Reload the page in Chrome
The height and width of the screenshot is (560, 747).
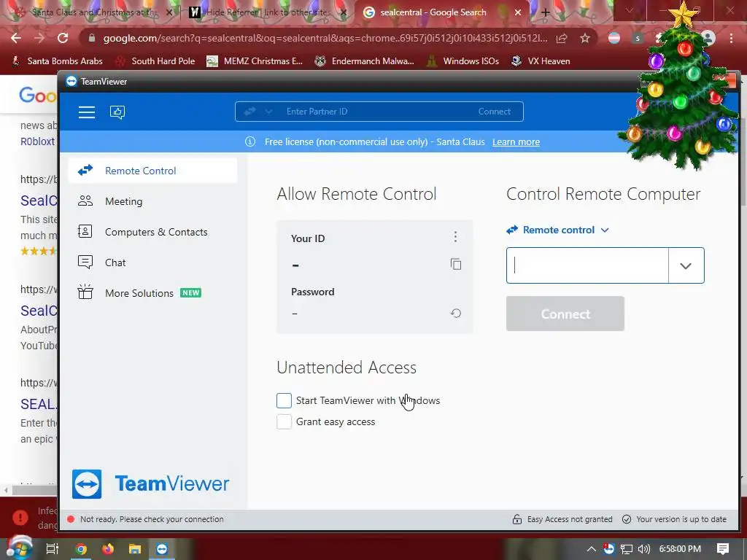click(63, 38)
